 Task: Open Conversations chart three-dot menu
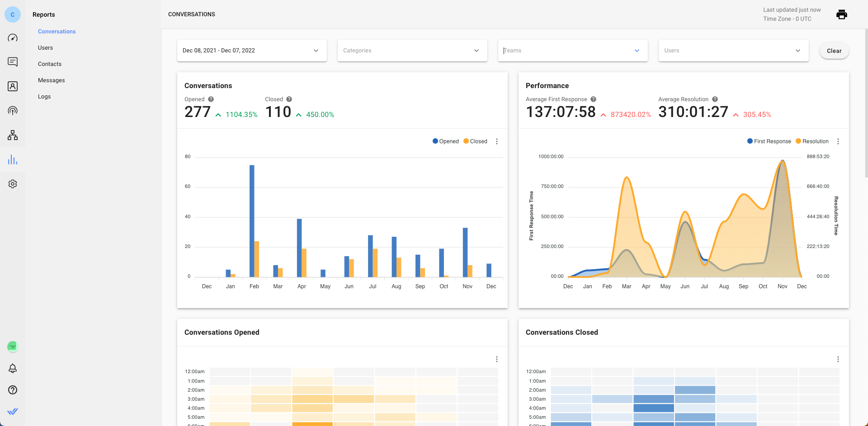(x=497, y=141)
